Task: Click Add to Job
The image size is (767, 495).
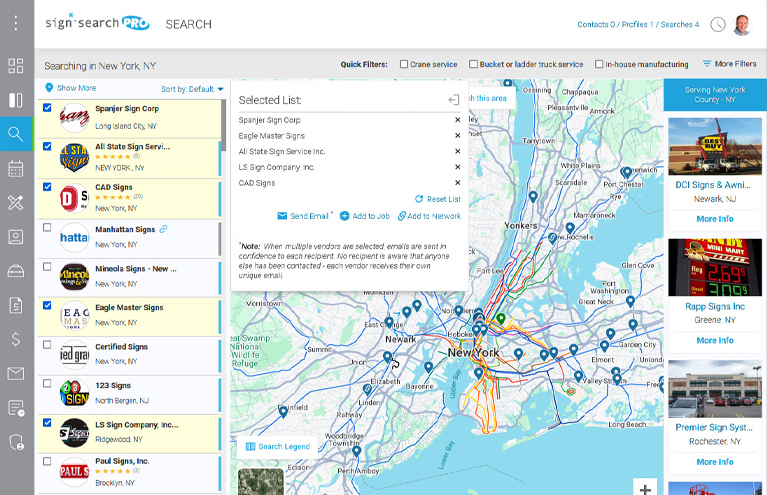Action: (365, 216)
